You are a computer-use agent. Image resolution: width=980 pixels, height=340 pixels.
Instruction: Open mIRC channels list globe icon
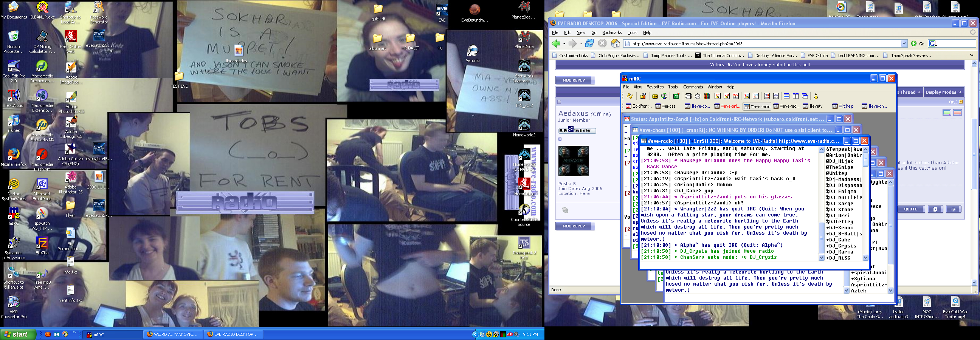(x=664, y=96)
